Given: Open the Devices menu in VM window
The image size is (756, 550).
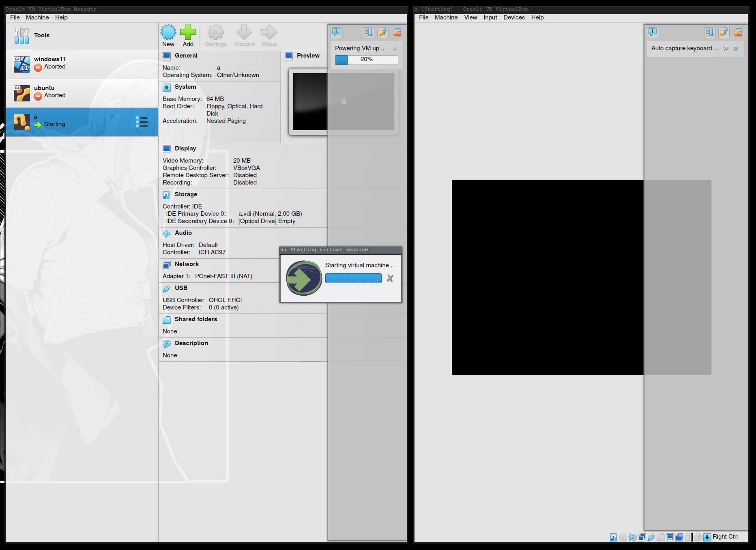Looking at the screenshot, I should tap(514, 17).
